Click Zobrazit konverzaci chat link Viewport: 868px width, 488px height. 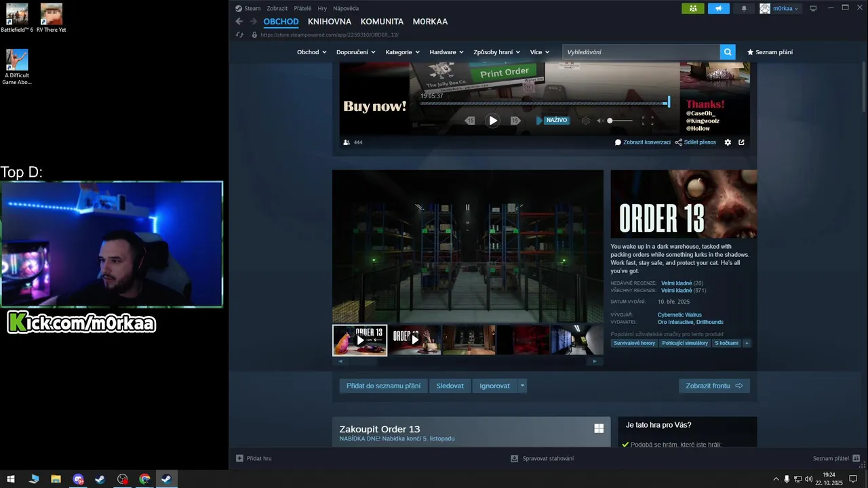click(643, 142)
